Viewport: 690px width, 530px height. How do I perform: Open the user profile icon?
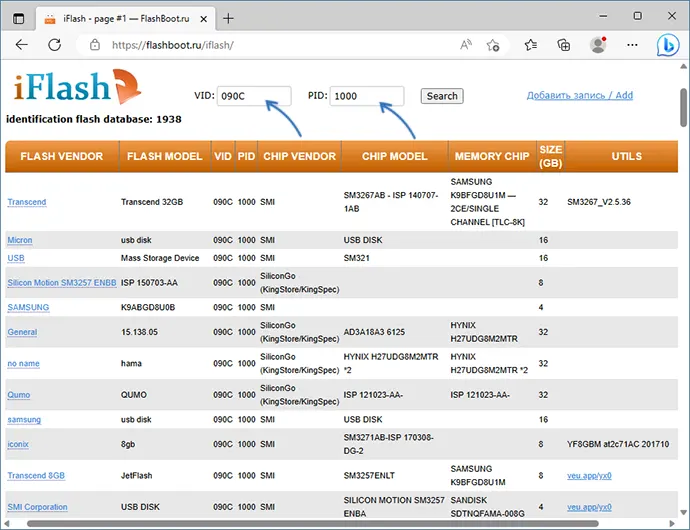click(598, 45)
